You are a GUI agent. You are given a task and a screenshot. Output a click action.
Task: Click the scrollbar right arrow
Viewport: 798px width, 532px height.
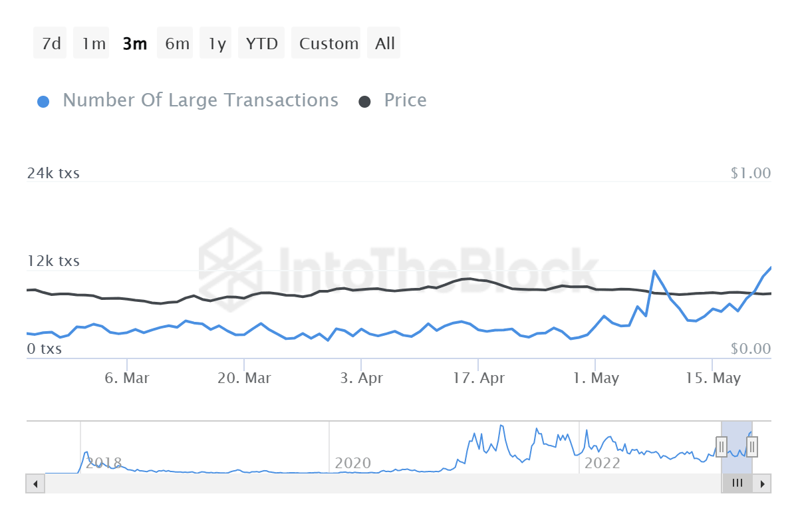click(763, 483)
